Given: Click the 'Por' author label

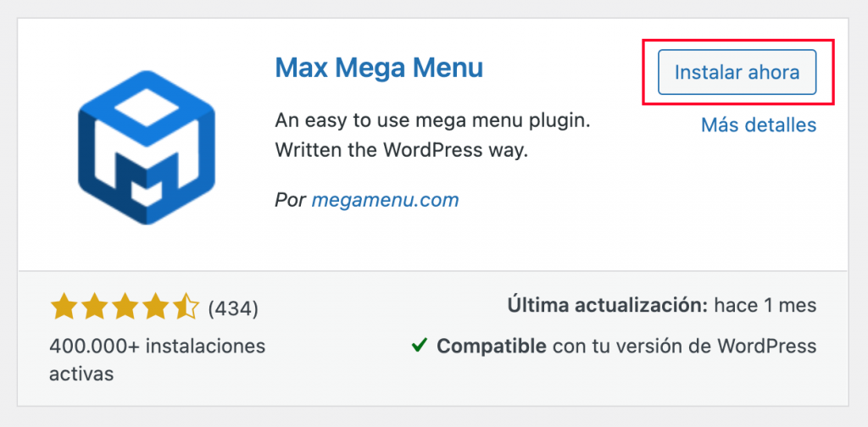Looking at the screenshot, I should (x=290, y=201).
